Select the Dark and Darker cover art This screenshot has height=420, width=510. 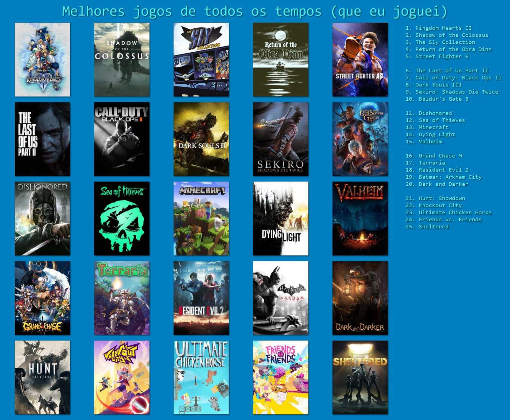point(360,298)
